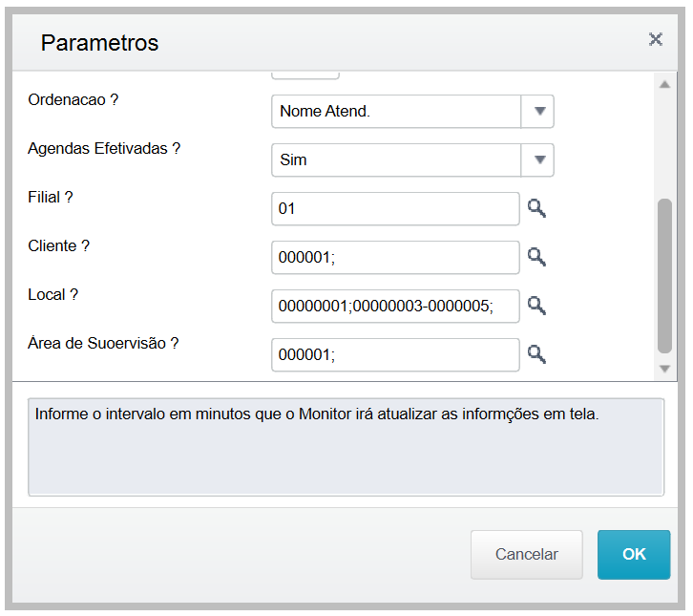Close the Parametros dialog with X

click(656, 39)
